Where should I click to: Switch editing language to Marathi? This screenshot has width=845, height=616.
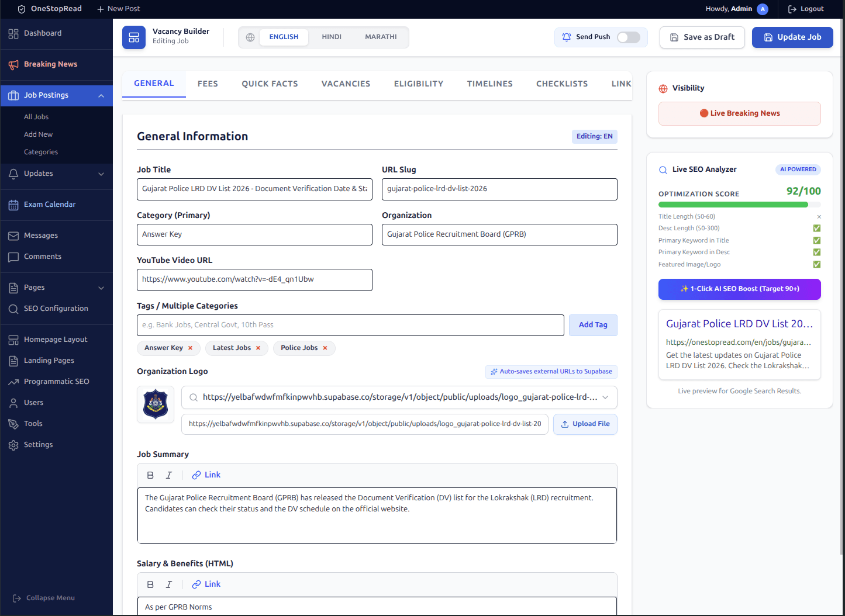381,37
